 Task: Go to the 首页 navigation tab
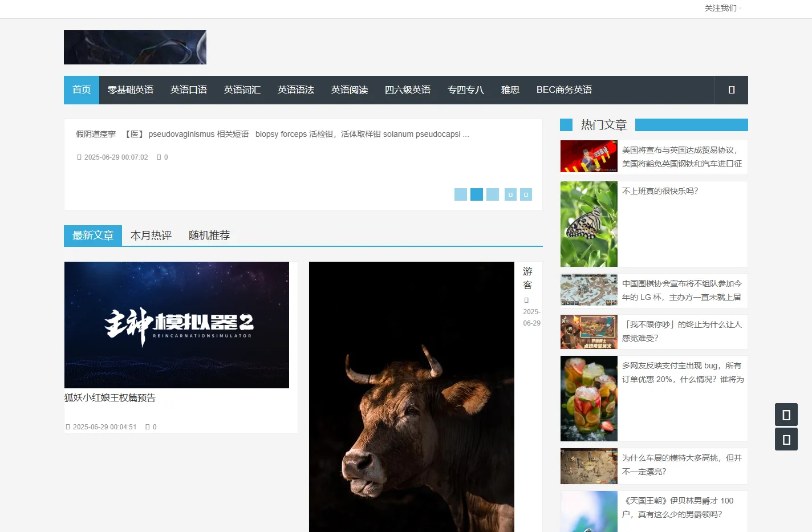[82, 90]
